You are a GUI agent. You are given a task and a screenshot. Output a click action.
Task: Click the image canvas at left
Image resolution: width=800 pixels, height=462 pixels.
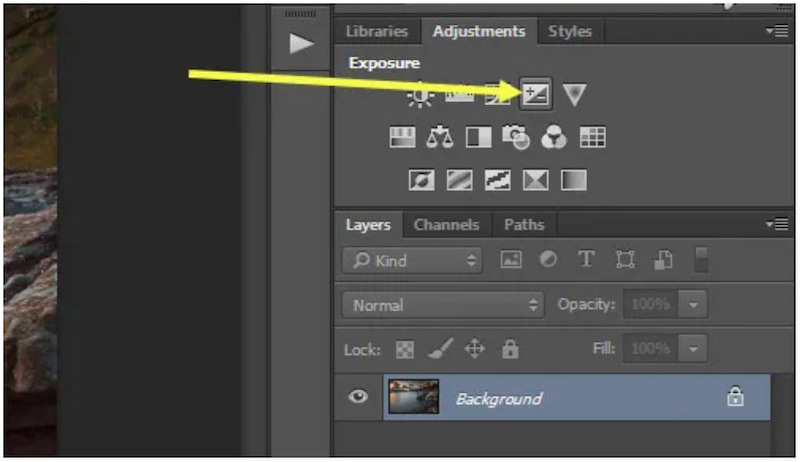click(31, 229)
